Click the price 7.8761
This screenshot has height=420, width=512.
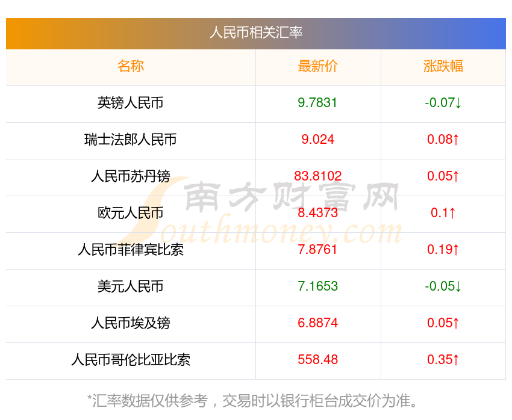click(x=317, y=250)
